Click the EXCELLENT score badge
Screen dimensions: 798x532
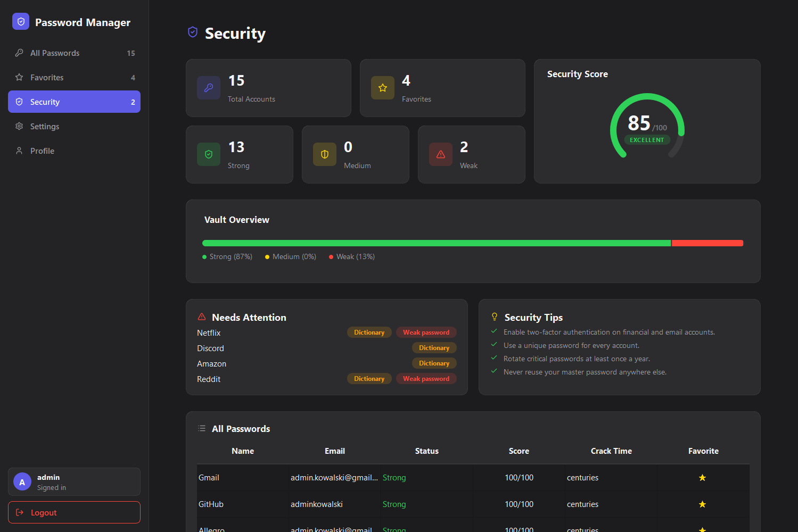click(647, 140)
